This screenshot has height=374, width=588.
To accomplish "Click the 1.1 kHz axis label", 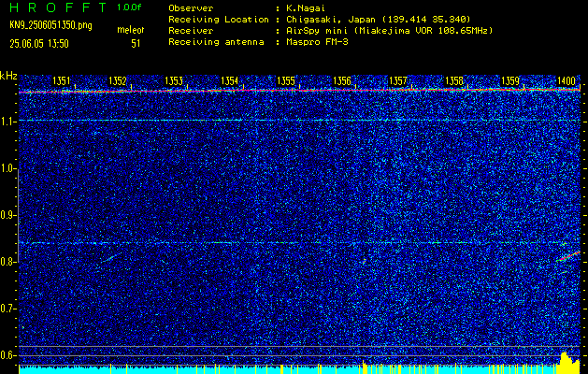I will point(7,122).
